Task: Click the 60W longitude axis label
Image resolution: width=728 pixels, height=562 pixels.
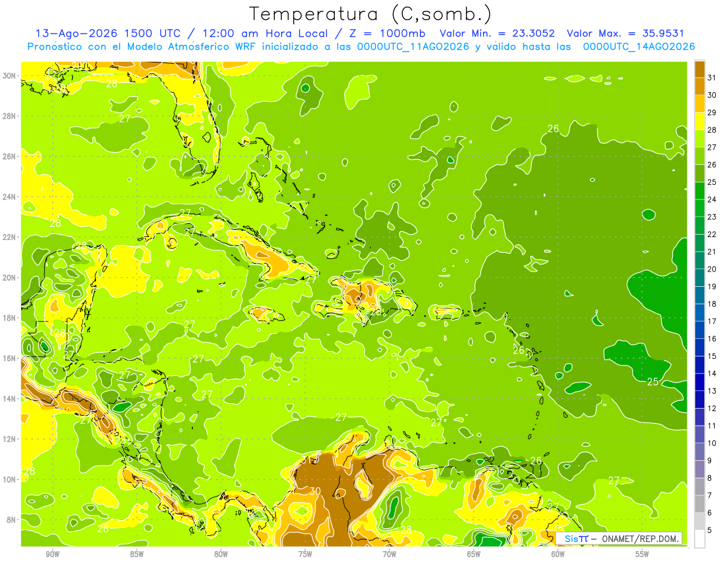Action: pyautogui.click(x=558, y=554)
